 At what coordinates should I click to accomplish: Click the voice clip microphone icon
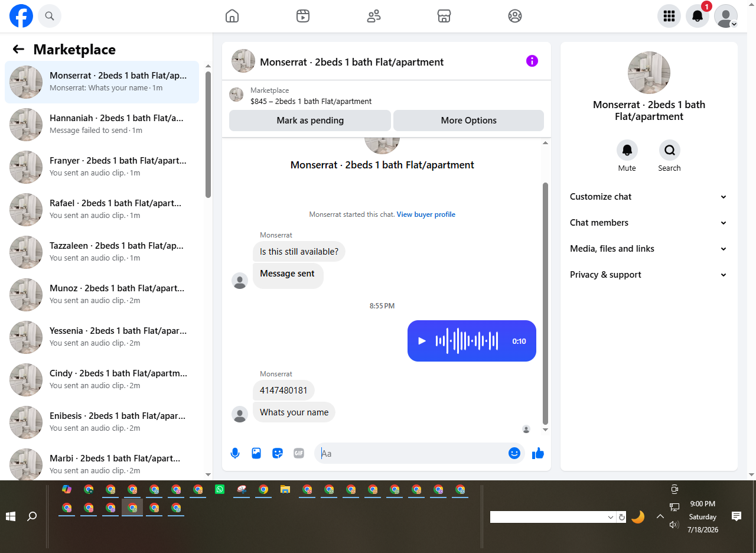click(x=235, y=453)
